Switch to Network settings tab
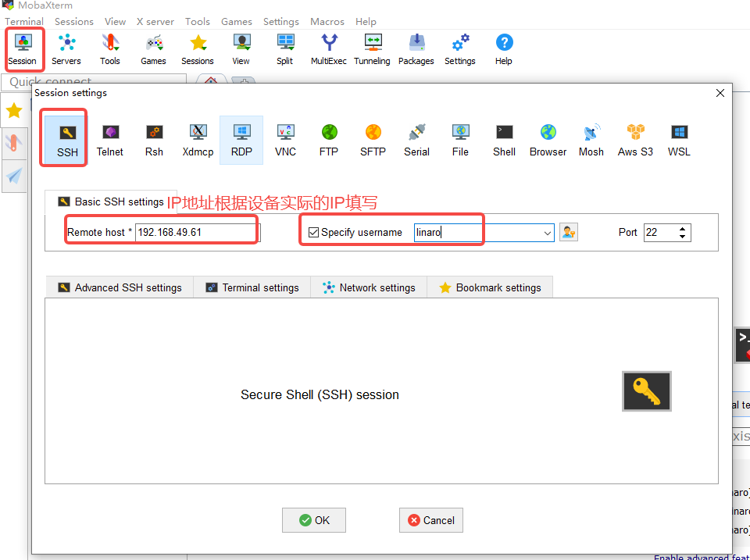This screenshot has width=750, height=560. (x=369, y=287)
